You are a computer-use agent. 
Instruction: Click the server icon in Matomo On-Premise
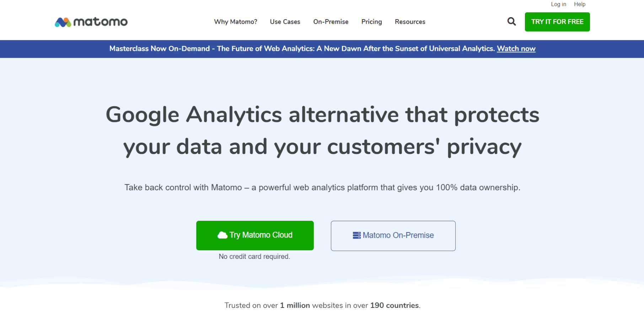pyautogui.click(x=356, y=235)
